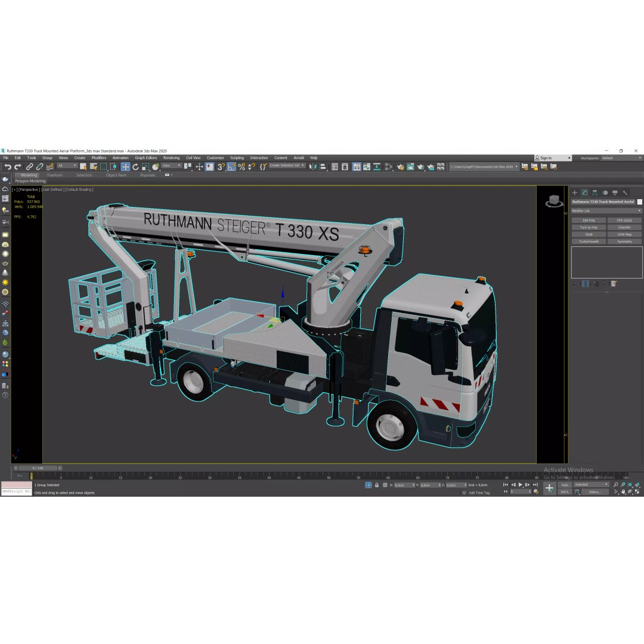Switch to the Object Paint ribbon tab
Viewport: 644px width, 644px height.
(116, 175)
